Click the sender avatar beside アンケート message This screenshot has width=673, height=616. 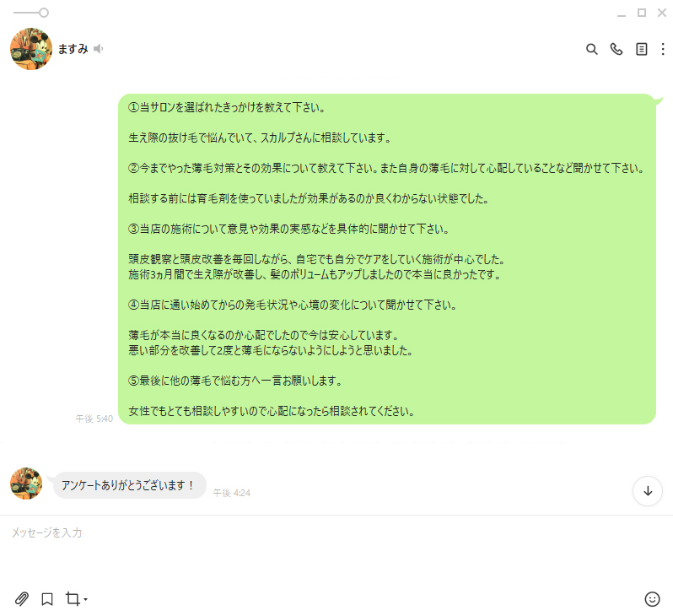[x=26, y=484]
